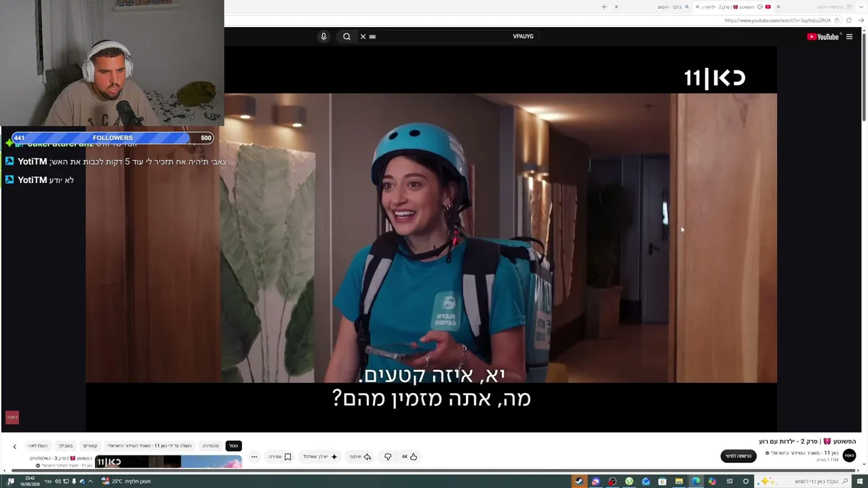Image resolution: width=868 pixels, height=488 pixels.
Task: Open suggested video title פרק 3 - האלמלוחים
Action: point(60,459)
